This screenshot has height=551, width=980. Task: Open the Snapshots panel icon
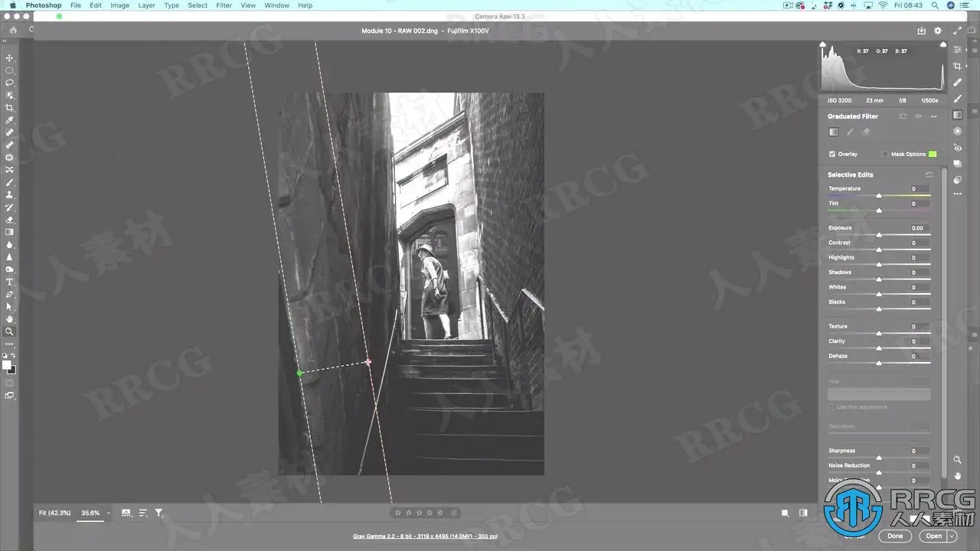click(957, 164)
